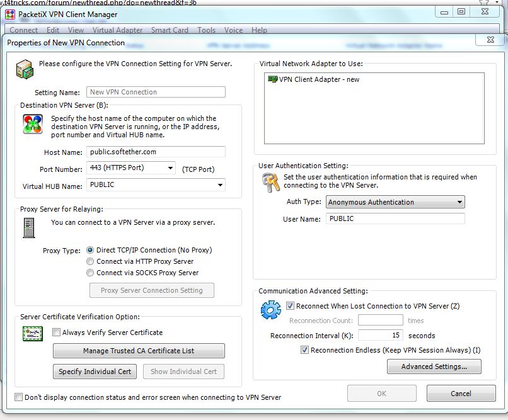Open the View menu

point(76,30)
